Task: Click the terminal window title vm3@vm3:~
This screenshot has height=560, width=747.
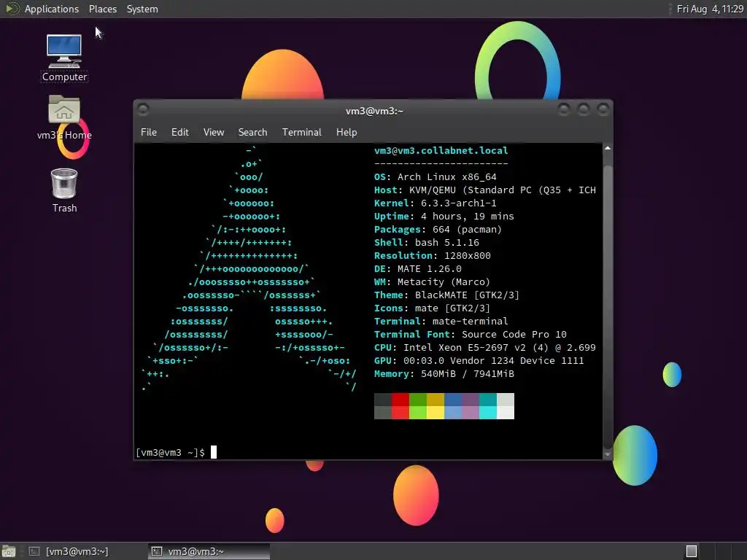Action: point(374,111)
